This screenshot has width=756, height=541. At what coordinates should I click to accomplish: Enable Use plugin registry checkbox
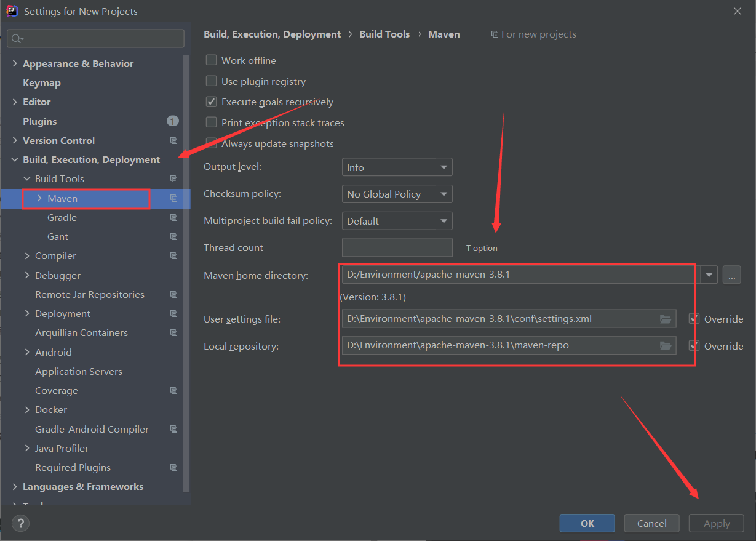click(211, 81)
